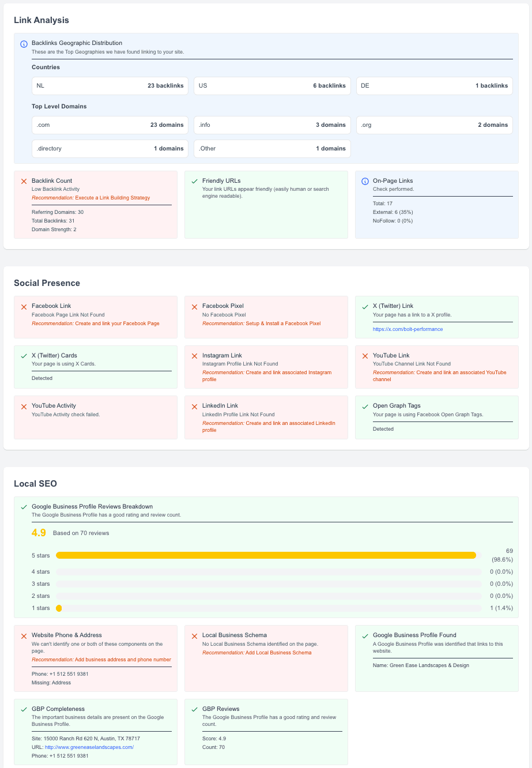Image resolution: width=532 pixels, height=768 pixels.
Task: Click the check beside Google Business Profile Reviews Breakdown
Action: [23, 506]
